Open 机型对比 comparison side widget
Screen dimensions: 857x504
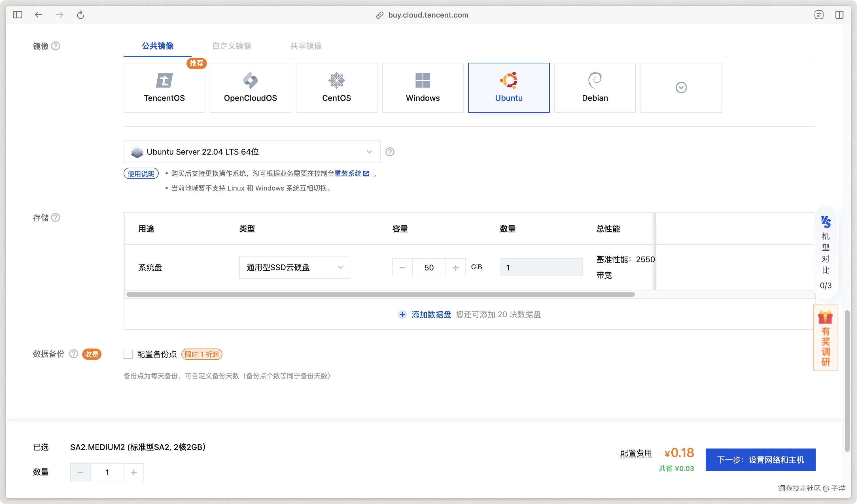pos(825,252)
